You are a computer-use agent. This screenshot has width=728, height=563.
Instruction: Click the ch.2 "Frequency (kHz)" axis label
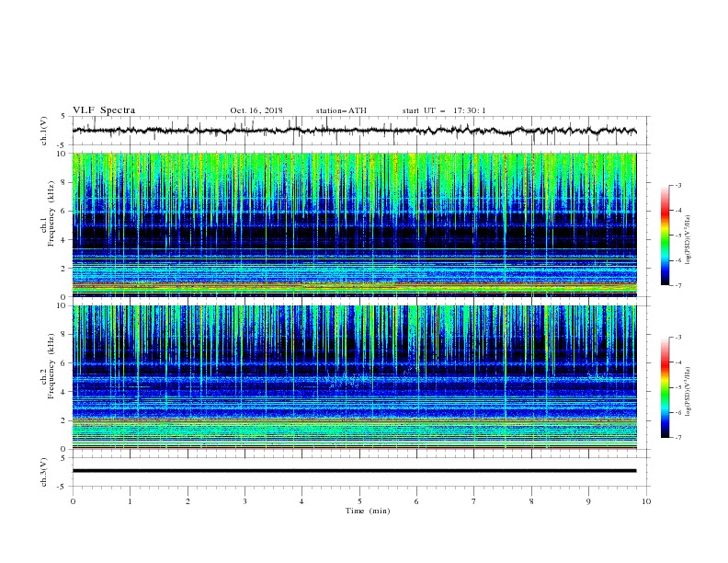(x=51, y=366)
